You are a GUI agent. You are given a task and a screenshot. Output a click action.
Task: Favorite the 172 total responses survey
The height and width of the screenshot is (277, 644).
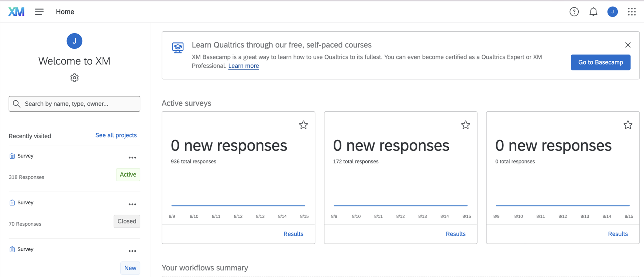tap(465, 125)
